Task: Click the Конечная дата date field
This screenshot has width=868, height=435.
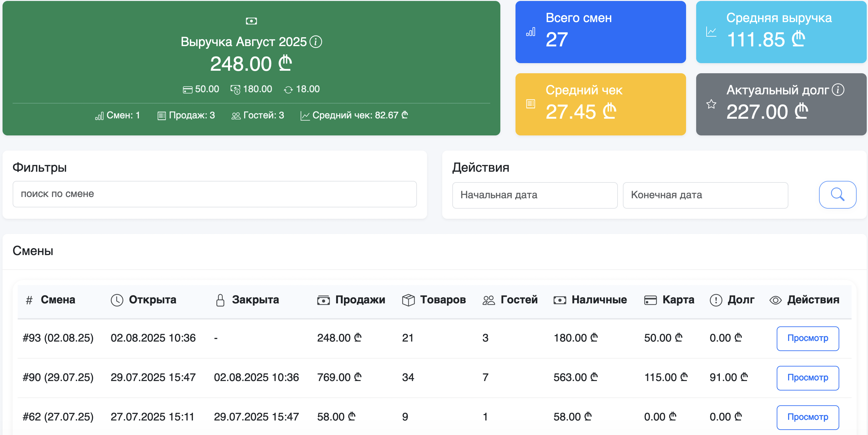Action: click(x=706, y=195)
